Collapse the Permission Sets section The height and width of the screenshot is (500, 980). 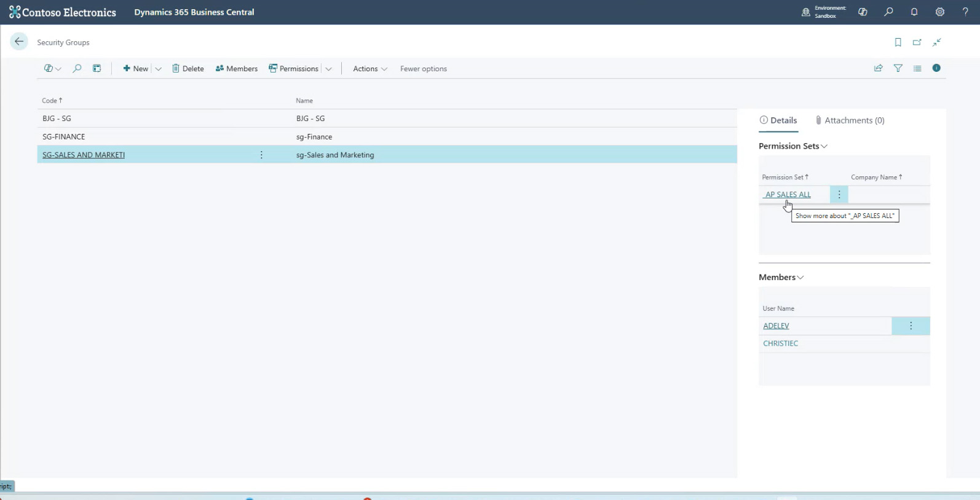coord(793,146)
